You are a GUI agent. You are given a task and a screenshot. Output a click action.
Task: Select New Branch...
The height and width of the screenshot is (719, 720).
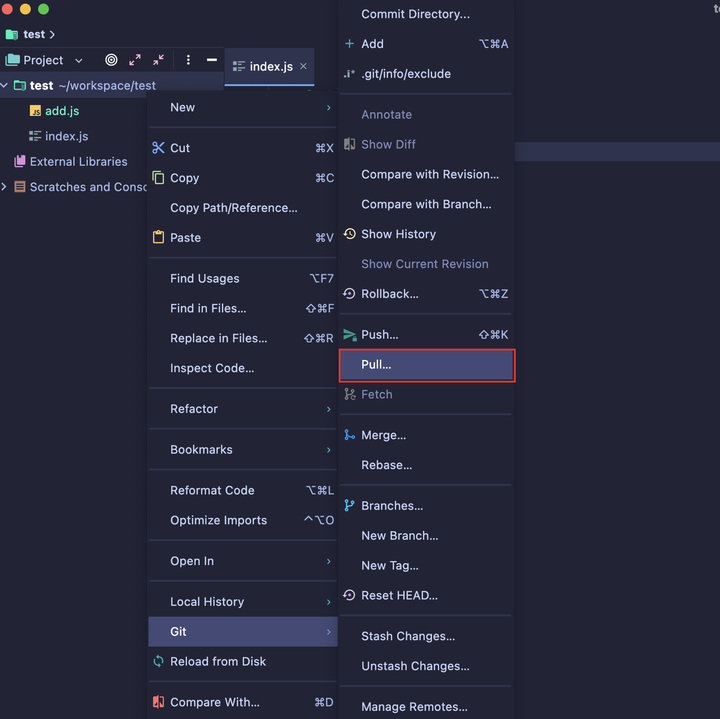[x=426, y=535]
